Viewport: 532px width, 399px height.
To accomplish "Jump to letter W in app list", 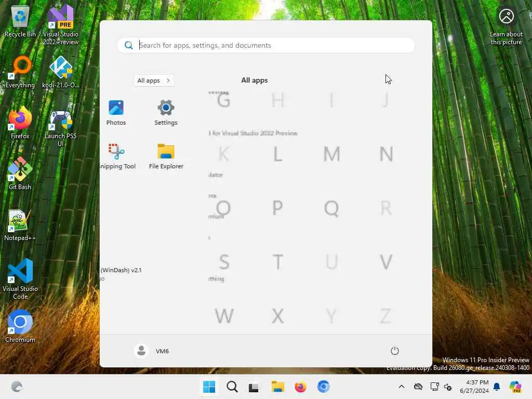I will point(224,316).
